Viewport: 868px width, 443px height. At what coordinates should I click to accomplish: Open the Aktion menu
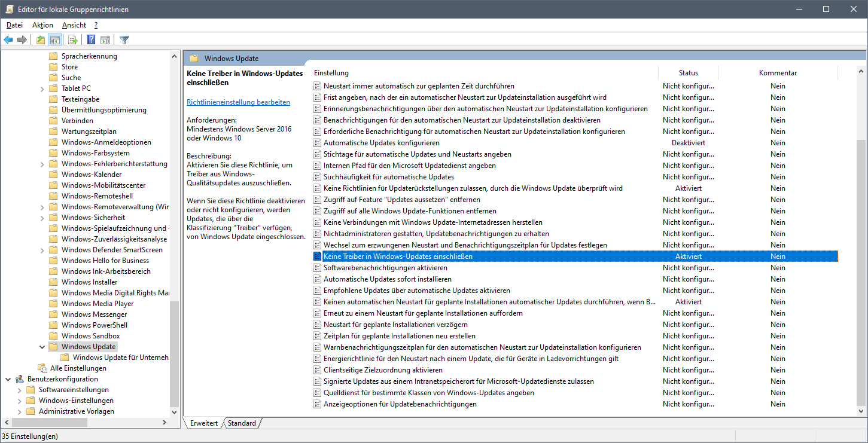[42, 25]
